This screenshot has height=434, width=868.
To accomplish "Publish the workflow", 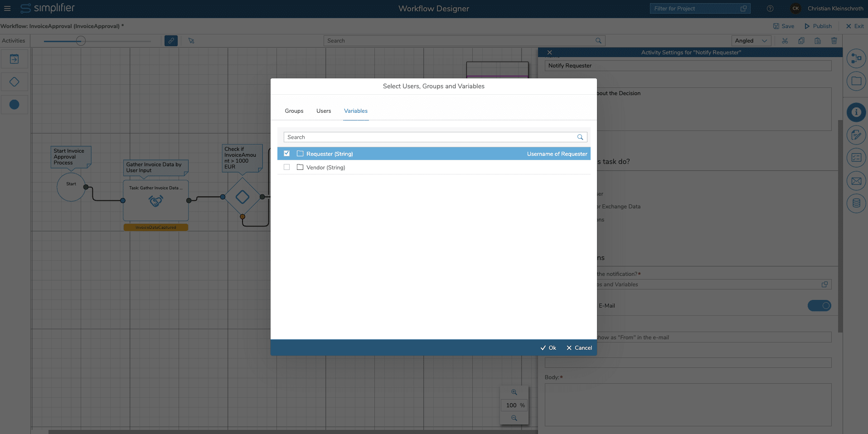I will coord(818,26).
